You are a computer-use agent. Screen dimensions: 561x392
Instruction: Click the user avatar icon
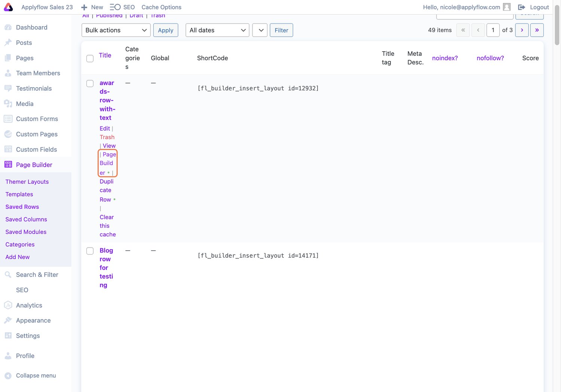tap(507, 7)
